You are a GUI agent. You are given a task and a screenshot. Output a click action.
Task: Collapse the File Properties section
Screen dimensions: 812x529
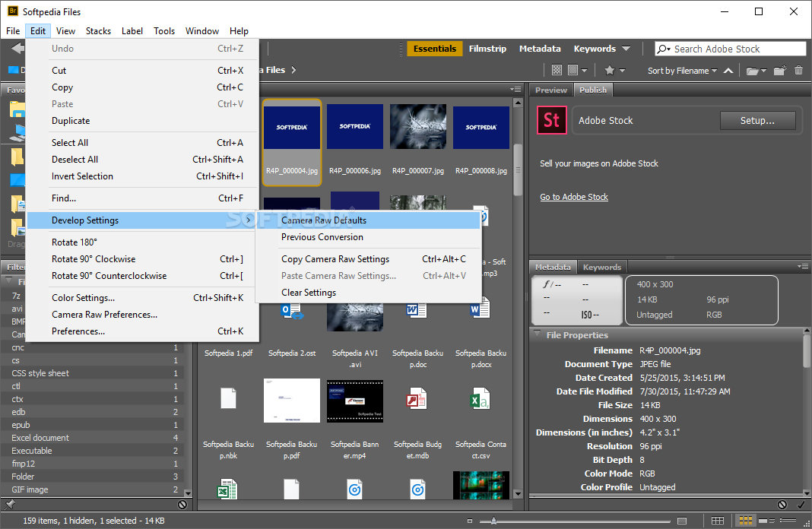point(537,334)
